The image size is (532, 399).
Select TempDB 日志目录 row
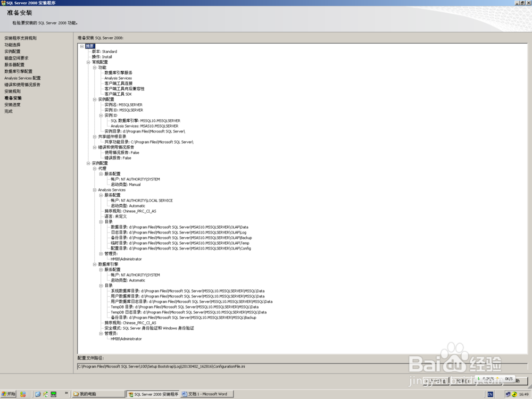point(189,312)
